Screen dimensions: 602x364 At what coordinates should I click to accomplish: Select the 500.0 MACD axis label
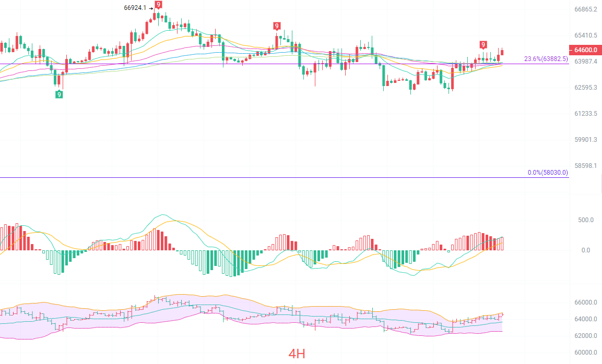tap(586, 220)
